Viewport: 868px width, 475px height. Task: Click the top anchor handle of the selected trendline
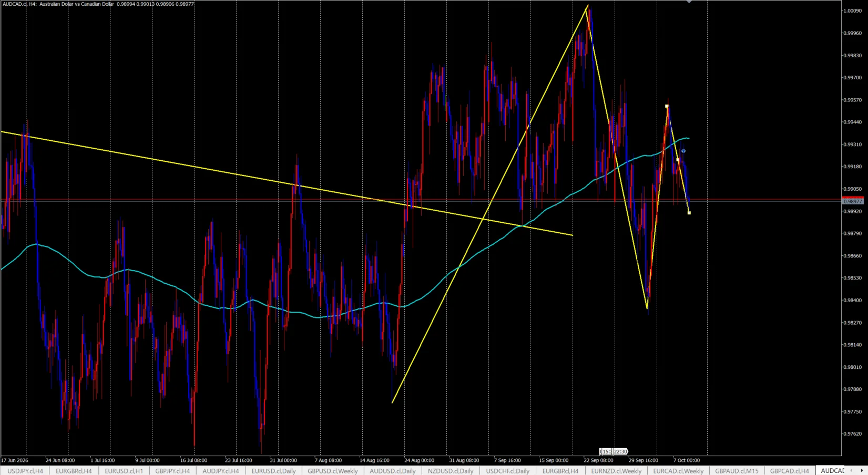tap(667, 106)
